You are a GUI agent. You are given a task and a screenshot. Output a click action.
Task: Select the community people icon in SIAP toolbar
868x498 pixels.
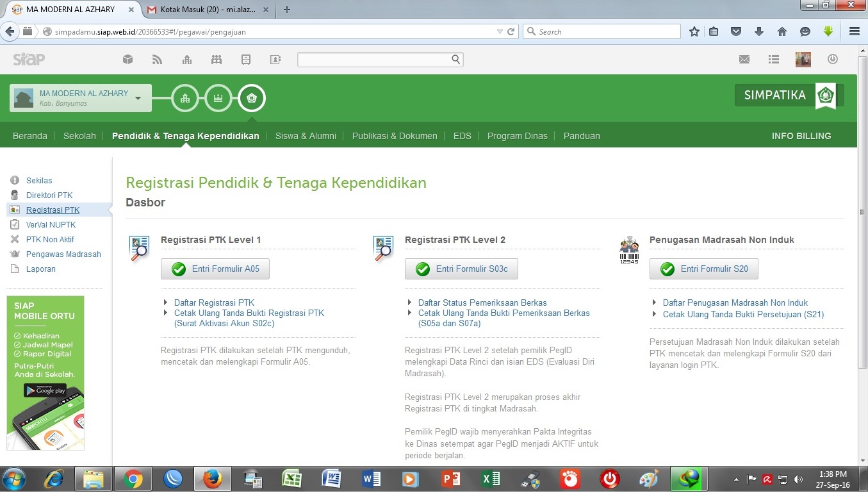click(x=216, y=59)
